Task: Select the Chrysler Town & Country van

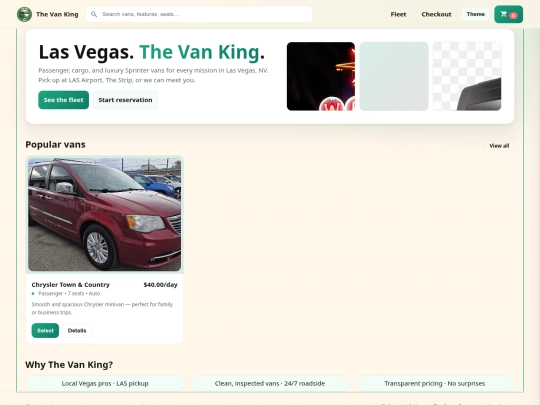Action: (x=45, y=331)
